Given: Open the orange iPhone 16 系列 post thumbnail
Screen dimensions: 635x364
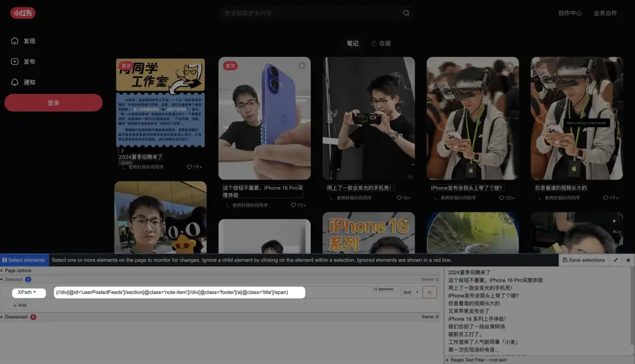Looking at the screenshot, I should pyautogui.click(x=368, y=233).
